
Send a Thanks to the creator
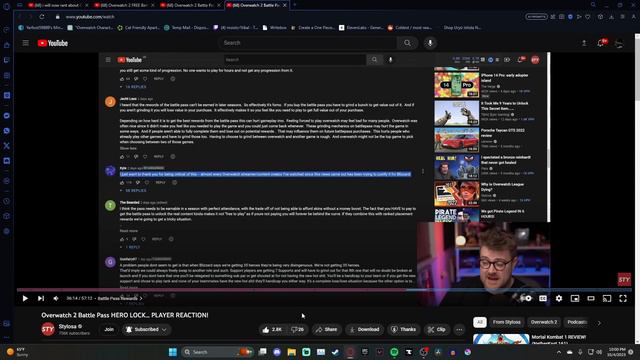tap(403, 329)
